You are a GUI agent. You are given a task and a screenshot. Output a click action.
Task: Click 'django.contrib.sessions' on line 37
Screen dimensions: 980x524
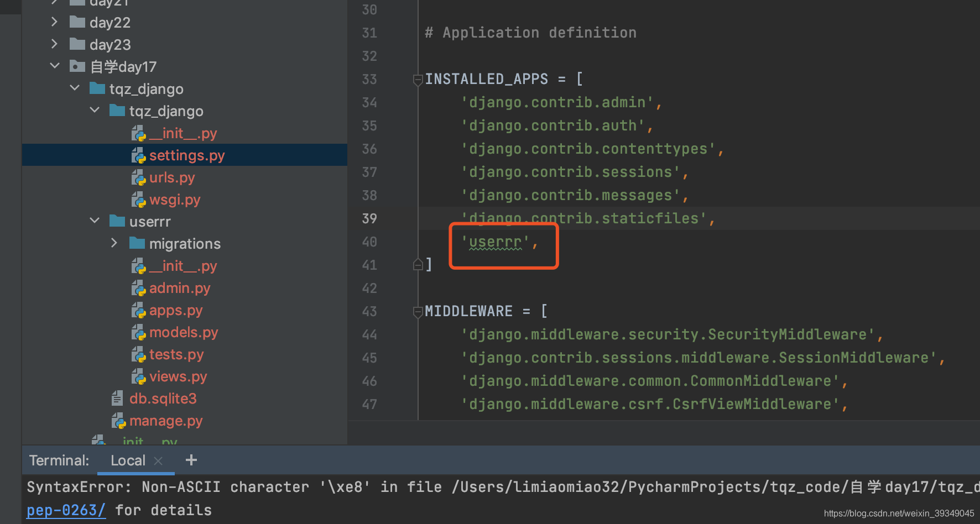[570, 172]
